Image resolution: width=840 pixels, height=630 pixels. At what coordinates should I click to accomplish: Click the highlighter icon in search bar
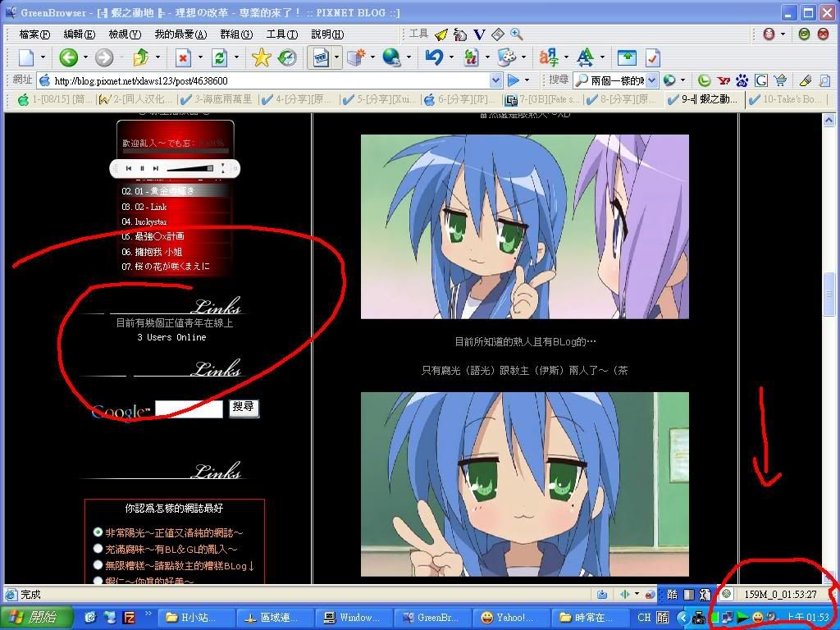[x=805, y=80]
